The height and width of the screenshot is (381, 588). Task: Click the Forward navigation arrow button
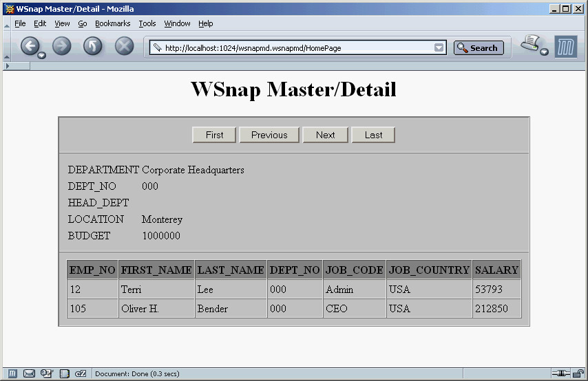coord(62,46)
